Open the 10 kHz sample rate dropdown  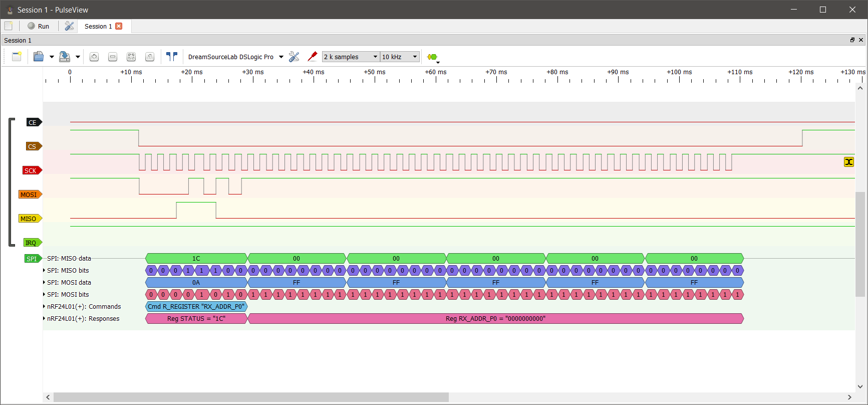[400, 57]
